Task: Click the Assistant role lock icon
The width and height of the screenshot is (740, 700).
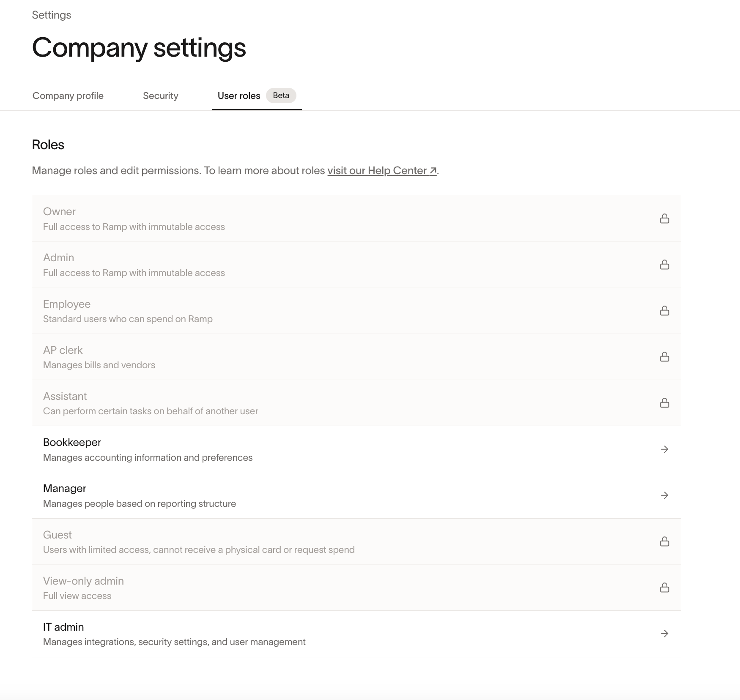Action: point(664,403)
